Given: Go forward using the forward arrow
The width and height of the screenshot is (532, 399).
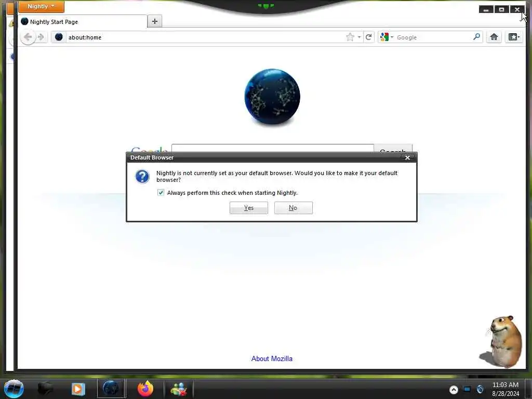Looking at the screenshot, I should (41, 37).
